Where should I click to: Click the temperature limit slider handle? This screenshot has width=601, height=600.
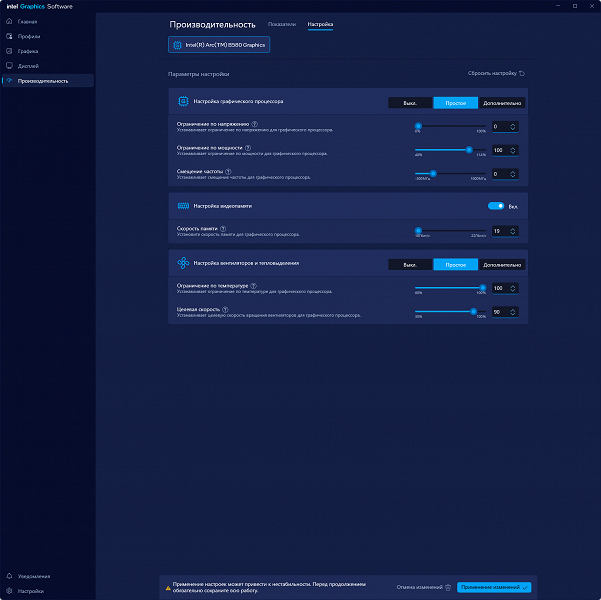[483, 288]
